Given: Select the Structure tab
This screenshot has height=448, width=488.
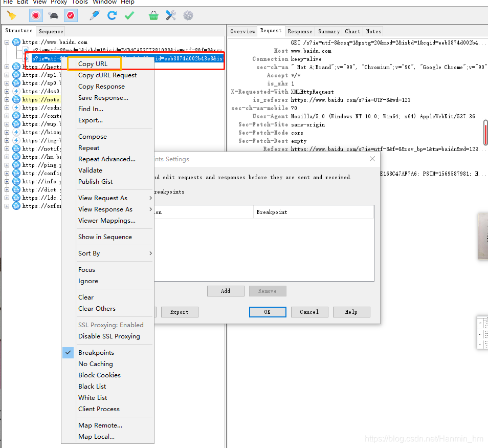Looking at the screenshot, I should pos(19,31).
